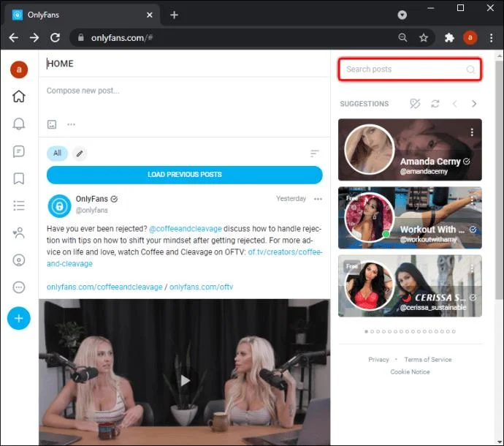Click the @onlyfans handle text
Image resolution: width=504 pixels, height=446 pixels.
[91, 210]
